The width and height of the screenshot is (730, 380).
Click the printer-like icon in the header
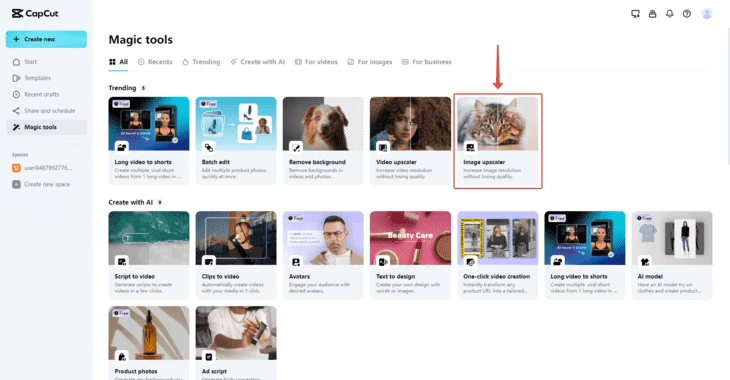(652, 14)
